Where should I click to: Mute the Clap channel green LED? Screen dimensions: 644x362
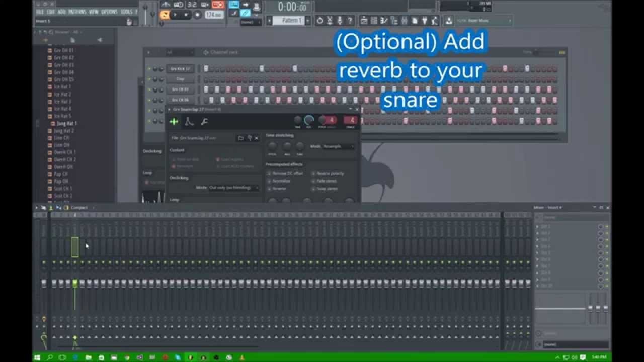(x=149, y=79)
